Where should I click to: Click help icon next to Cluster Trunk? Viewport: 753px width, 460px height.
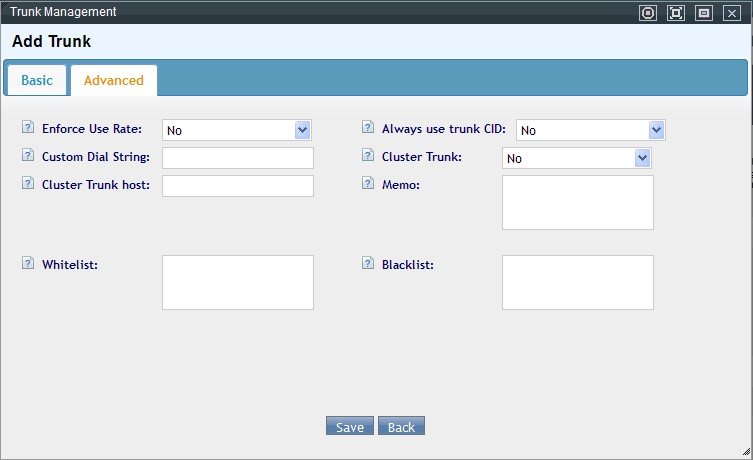pyautogui.click(x=367, y=156)
